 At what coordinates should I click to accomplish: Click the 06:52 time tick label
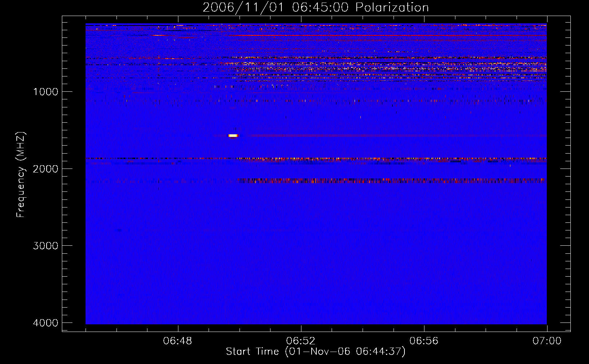pyautogui.click(x=301, y=341)
